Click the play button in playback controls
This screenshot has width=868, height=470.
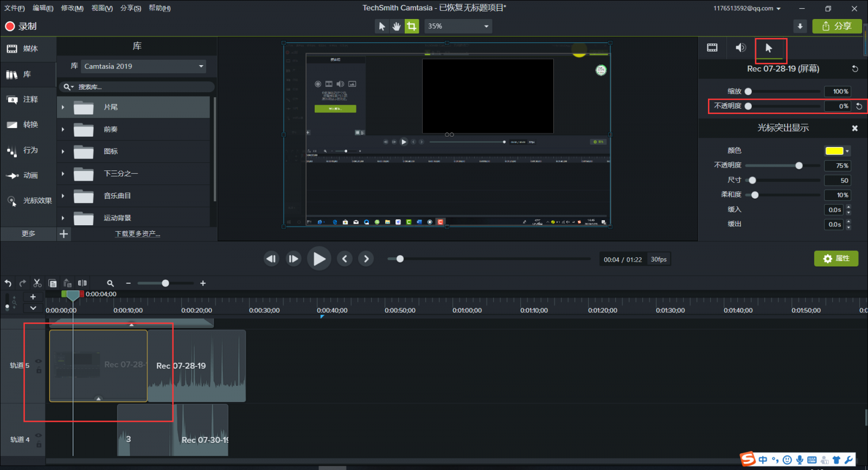pyautogui.click(x=319, y=259)
